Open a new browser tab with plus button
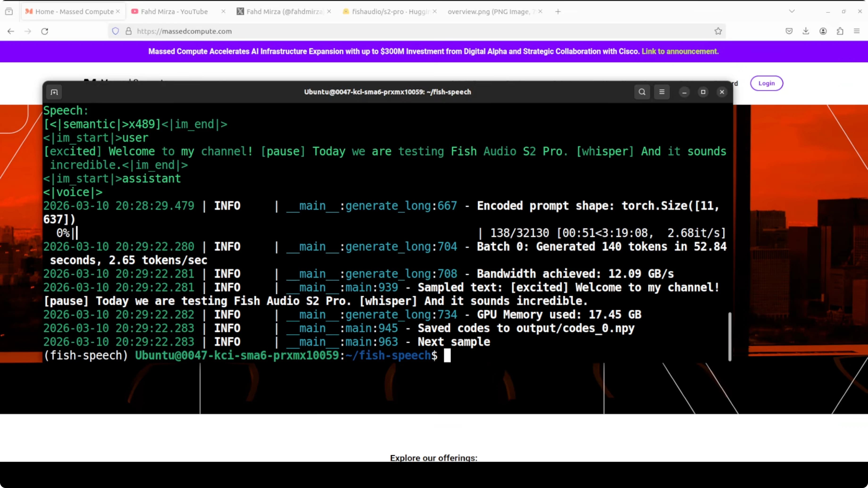Image resolution: width=868 pixels, height=488 pixels. (x=558, y=12)
